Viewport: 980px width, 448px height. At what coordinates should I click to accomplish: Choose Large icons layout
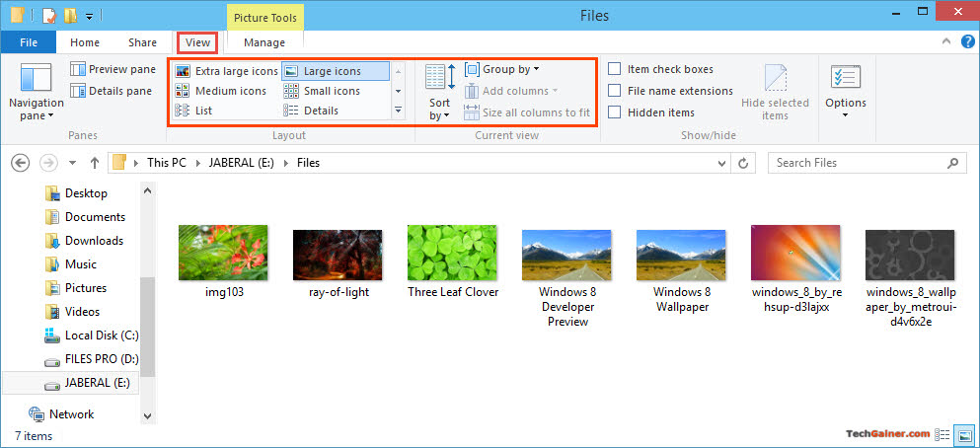coord(335,71)
